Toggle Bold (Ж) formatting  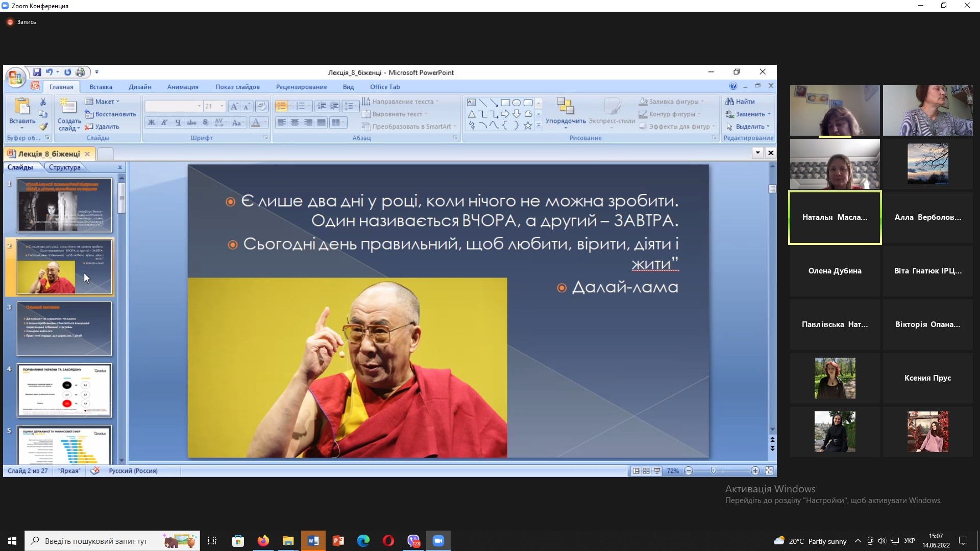click(x=151, y=122)
